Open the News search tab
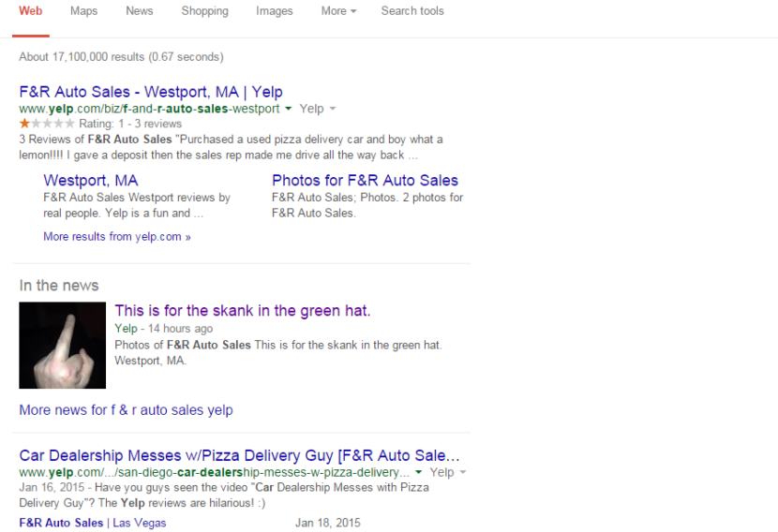 140,11
